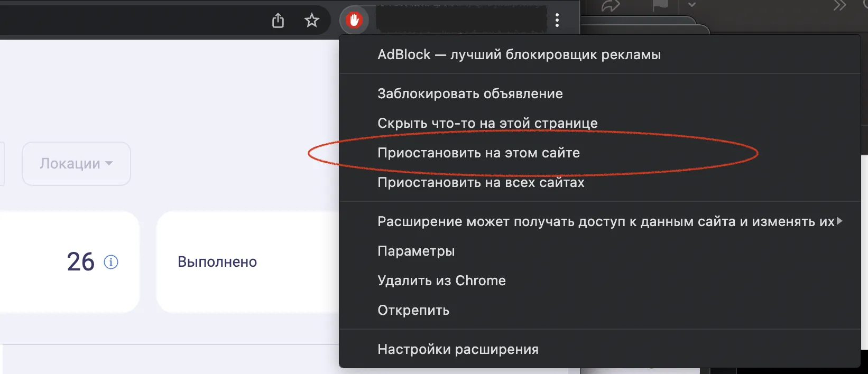The width and height of the screenshot is (868, 374).
Task: Click the forward arrow icon in background window
Action: tap(611, 6)
